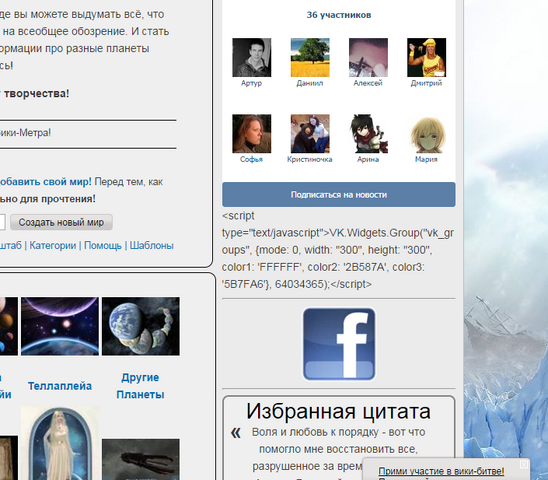Click the name link Артур
The height and width of the screenshot is (480, 548).
pos(251,83)
